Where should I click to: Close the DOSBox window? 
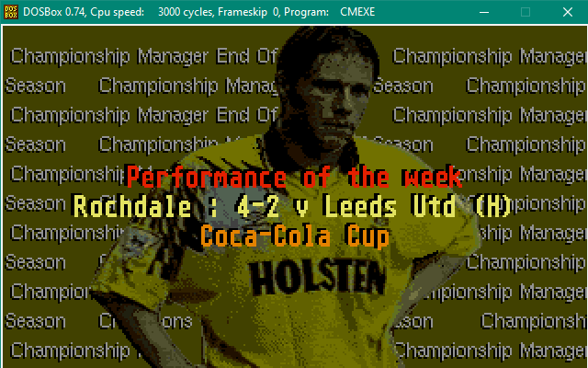pos(568,12)
